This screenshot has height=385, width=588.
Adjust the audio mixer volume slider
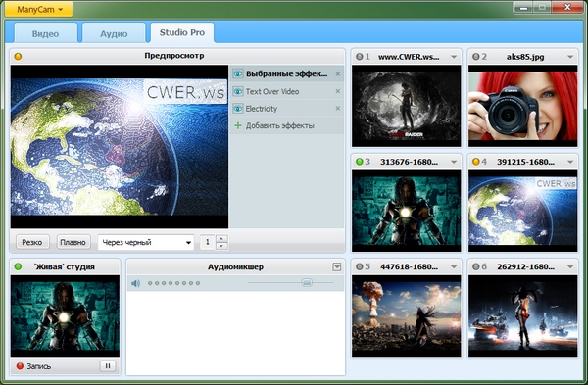coord(307,283)
